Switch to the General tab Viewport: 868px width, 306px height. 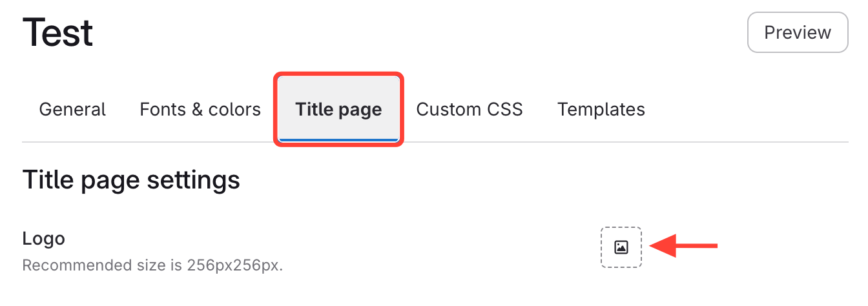click(x=72, y=109)
